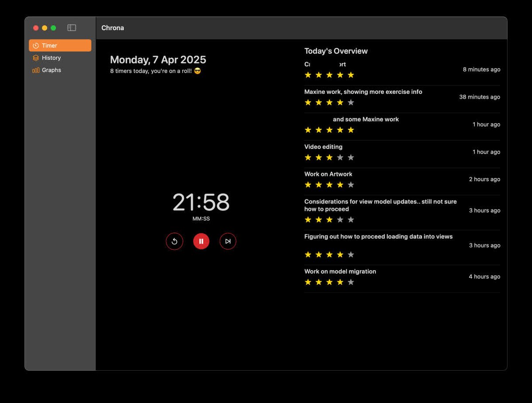Image resolution: width=532 pixels, height=403 pixels.
Task: Rate Maxine work five stars
Action: (351, 102)
